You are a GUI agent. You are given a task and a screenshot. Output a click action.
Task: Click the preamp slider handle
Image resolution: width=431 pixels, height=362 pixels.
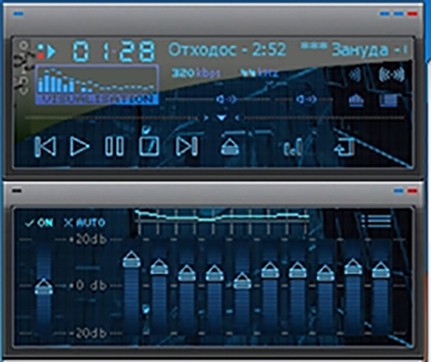(44, 286)
